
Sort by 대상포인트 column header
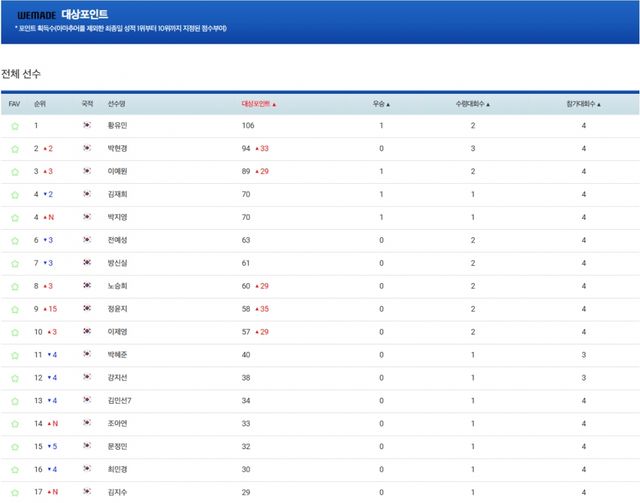tap(258, 104)
